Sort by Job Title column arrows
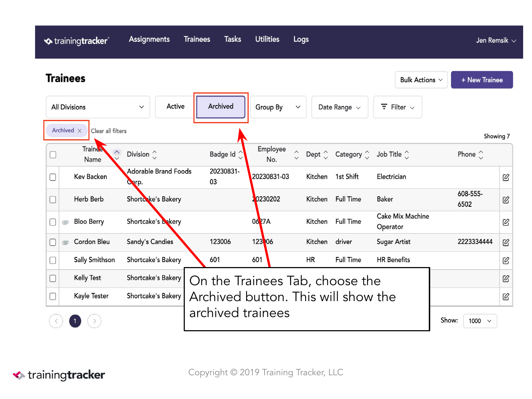This screenshot has height=399, width=532. (406, 154)
